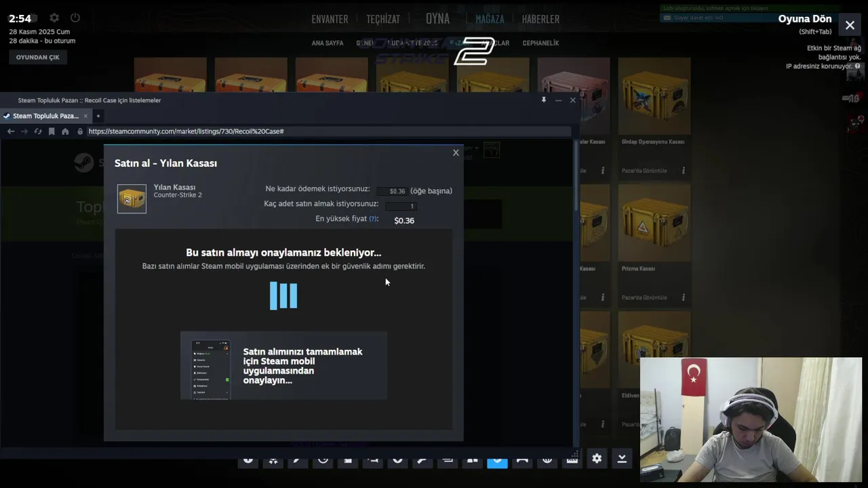Click the lock icon beside the URL
The width and height of the screenshot is (868, 488).
tap(80, 131)
